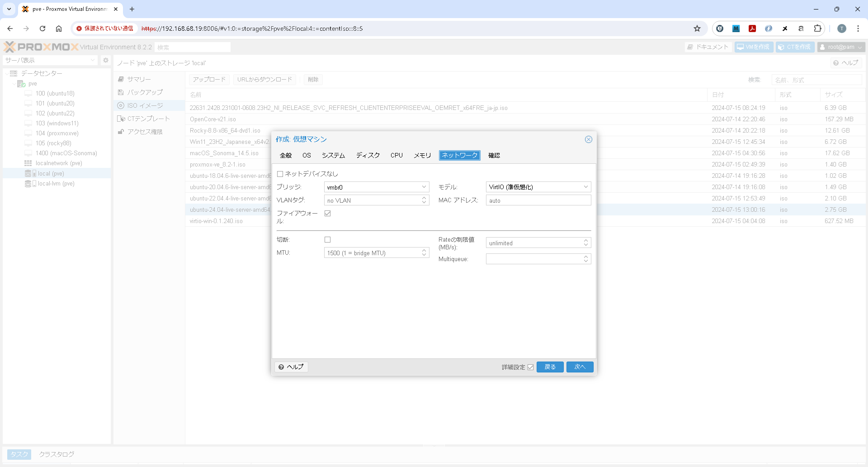Open the Documentation link
The height and width of the screenshot is (467, 868).
(x=708, y=47)
